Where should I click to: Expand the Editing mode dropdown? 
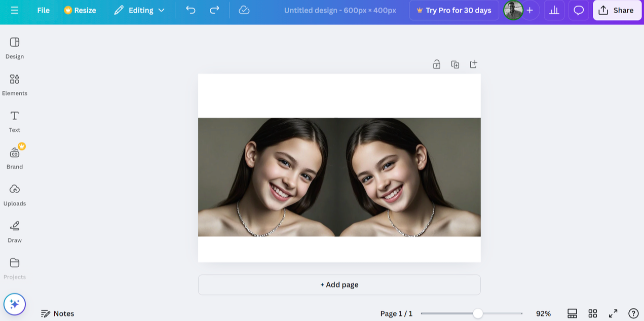[x=139, y=10]
